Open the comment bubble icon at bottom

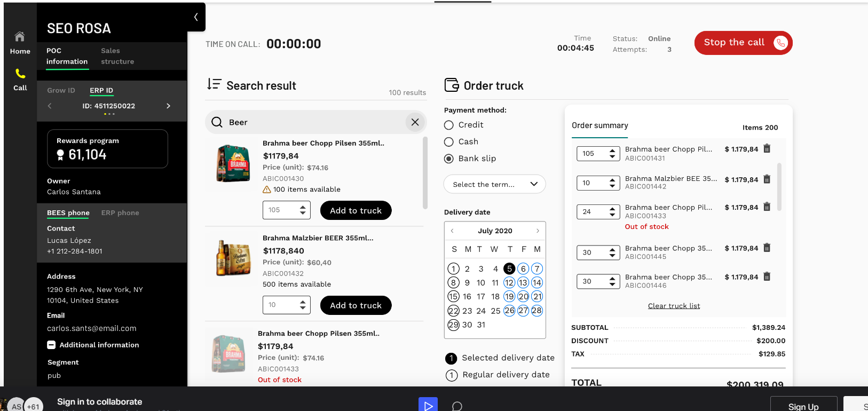[x=457, y=406]
